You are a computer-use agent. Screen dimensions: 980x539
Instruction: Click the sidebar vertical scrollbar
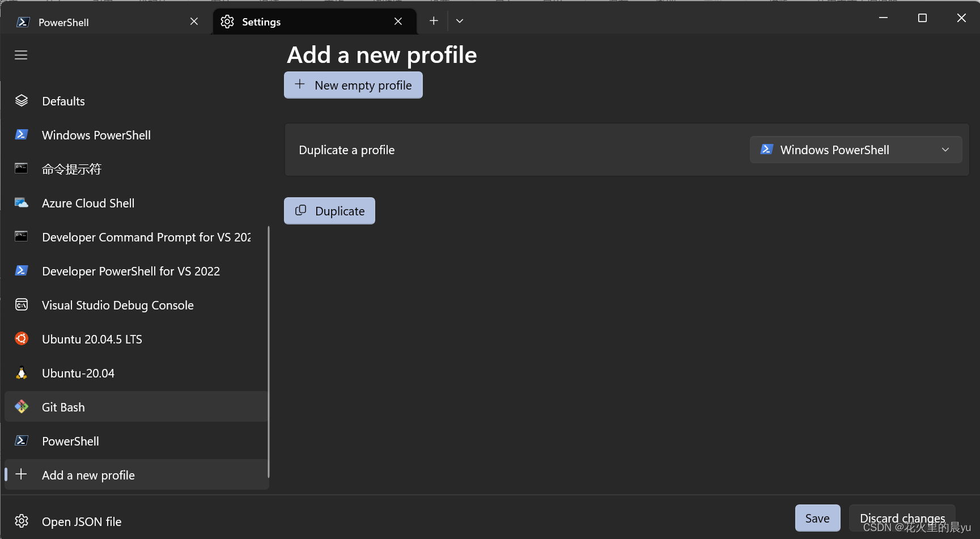click(x=269, y=351)
